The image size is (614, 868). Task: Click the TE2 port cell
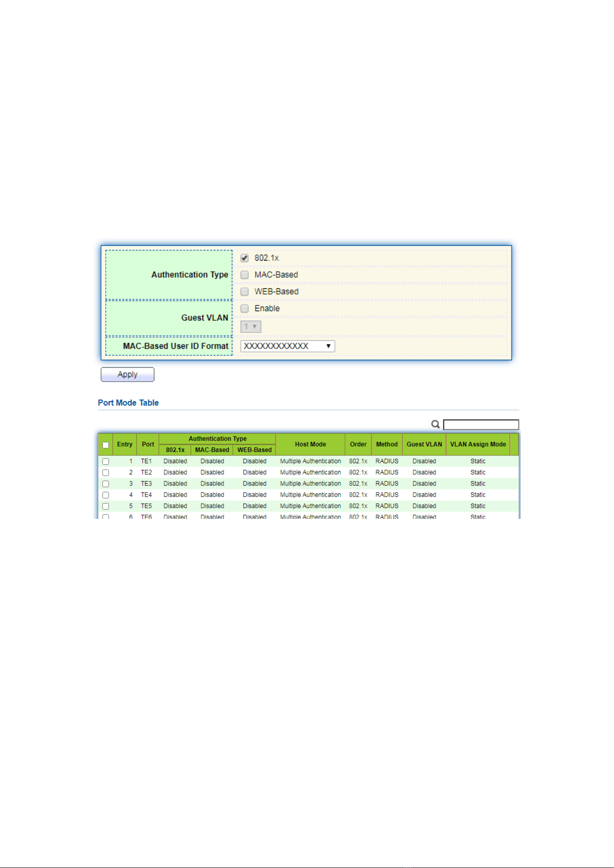tap(146, 472)
